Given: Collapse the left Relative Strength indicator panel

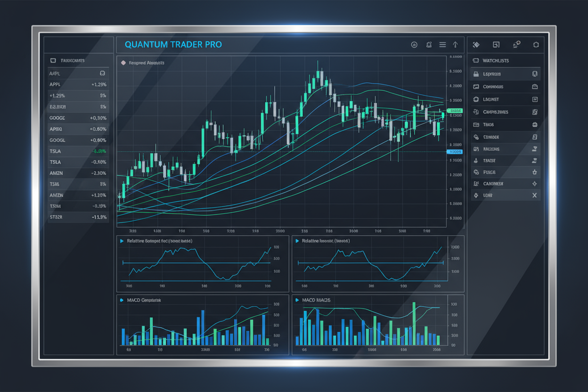Looking at the screenshot, I should pyautogui.click(x=122, y=241).
